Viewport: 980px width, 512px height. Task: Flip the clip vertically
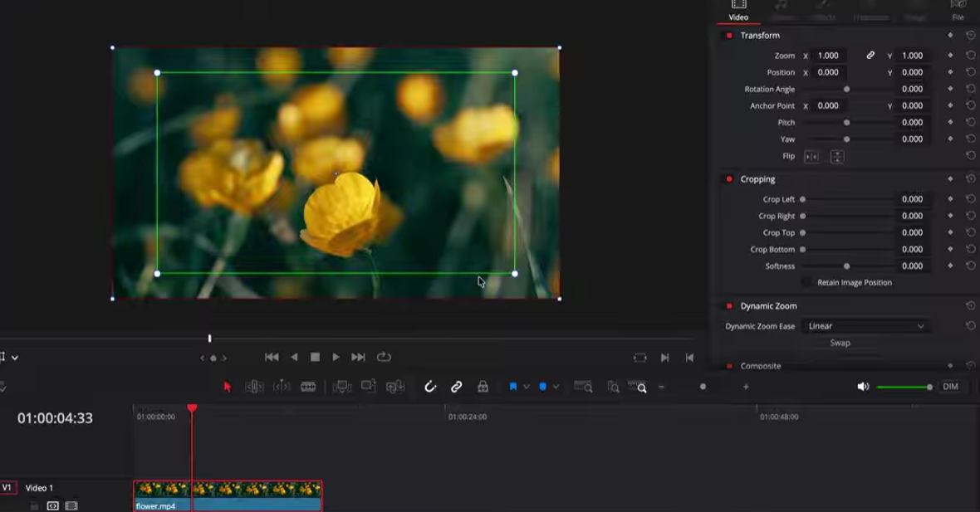click(x=837, y=157)
